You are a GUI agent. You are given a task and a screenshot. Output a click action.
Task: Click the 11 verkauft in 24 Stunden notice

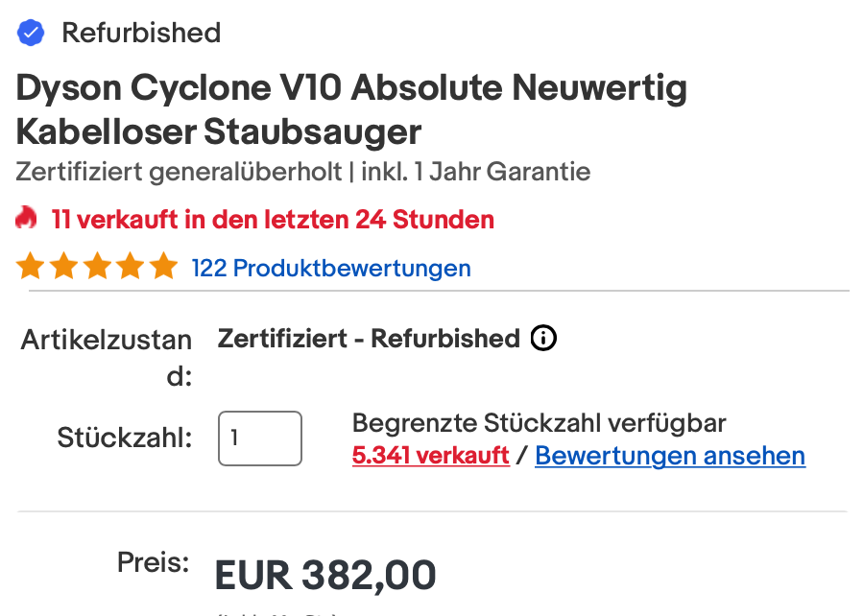273,220
